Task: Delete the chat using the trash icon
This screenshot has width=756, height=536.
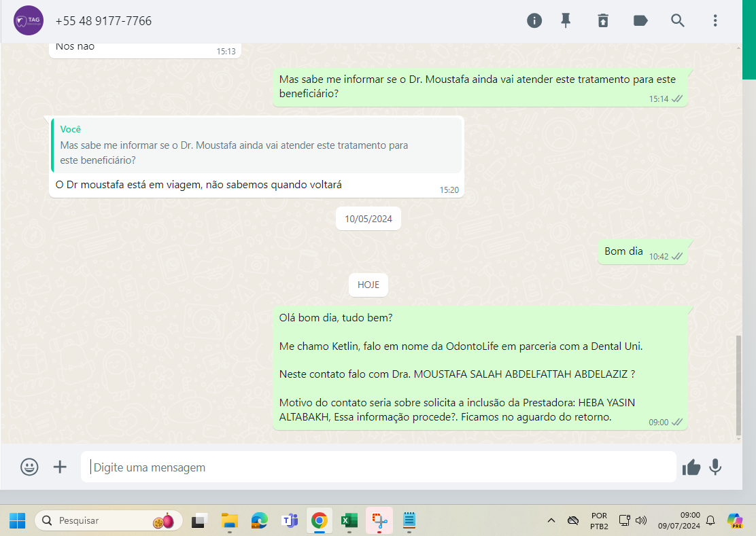Action: tap(603, 20)
